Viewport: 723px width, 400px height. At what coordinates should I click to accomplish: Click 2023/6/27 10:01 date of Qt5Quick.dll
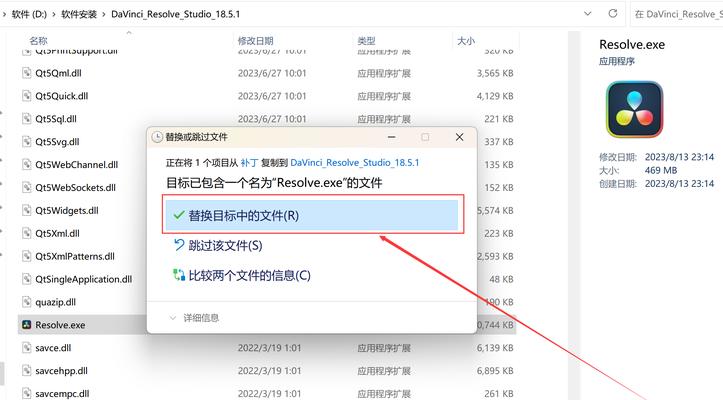click(x=272, y=96)
